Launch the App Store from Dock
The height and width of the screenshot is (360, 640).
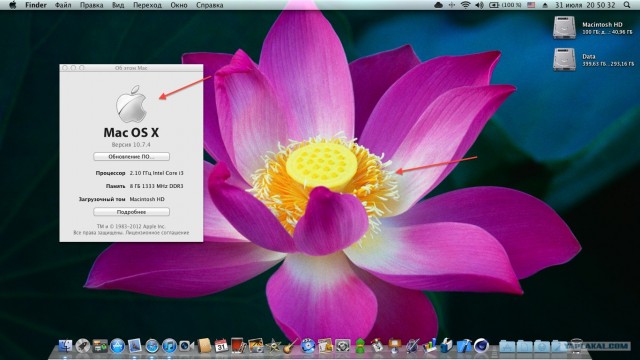(118, 346)
